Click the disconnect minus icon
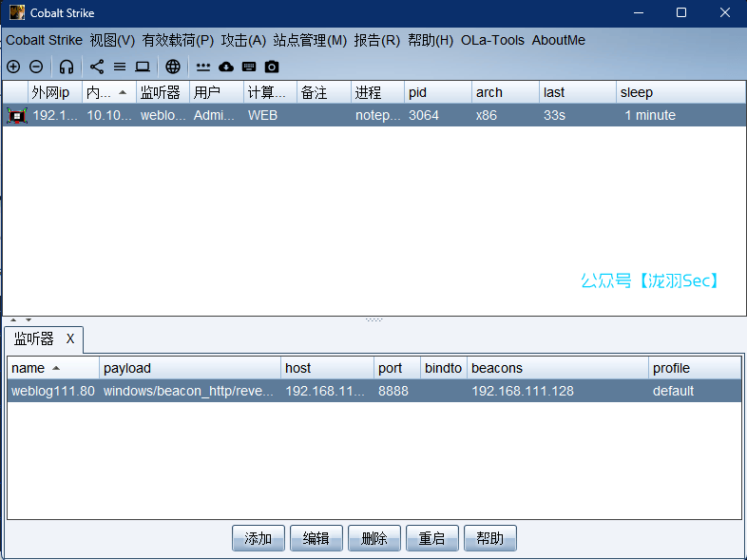 pos(36,67)
